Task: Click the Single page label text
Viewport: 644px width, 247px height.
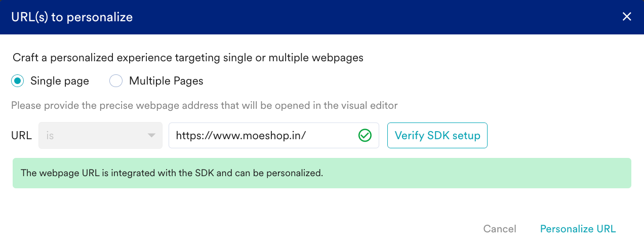Action: [60, 81]
